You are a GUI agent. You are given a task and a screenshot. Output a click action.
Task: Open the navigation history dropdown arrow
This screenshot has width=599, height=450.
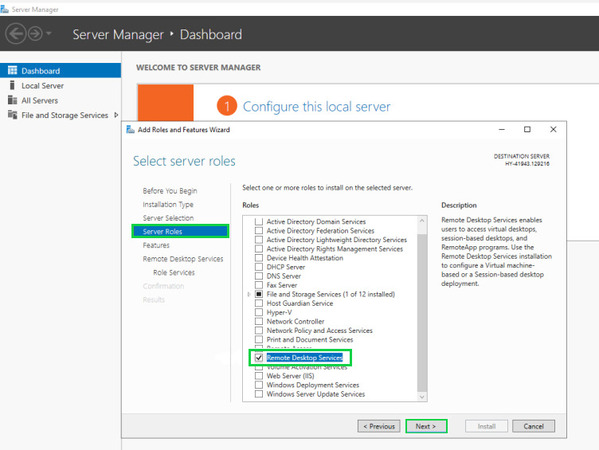click(49, 34)
